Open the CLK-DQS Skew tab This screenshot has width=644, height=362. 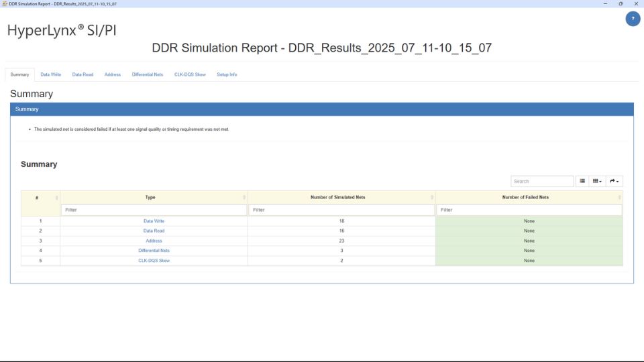[190, 74]
